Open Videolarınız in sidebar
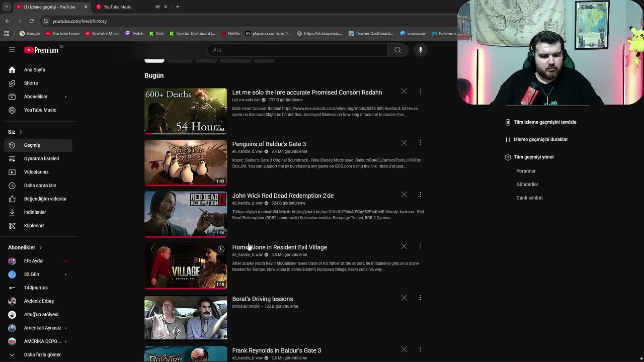644x362 pixels. [x=38, y=172]
